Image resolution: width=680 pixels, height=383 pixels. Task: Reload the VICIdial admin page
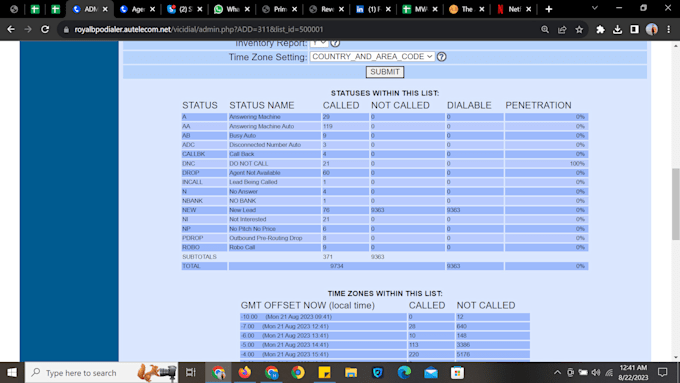[45, 29]
